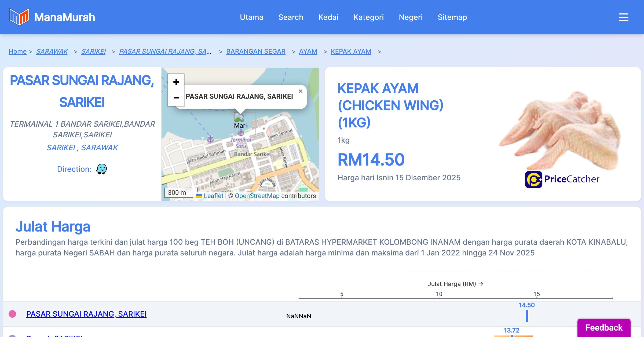Click the map marker image
Image resolution: width=644 pixels, height=337 pixels.
pos(239,117)
